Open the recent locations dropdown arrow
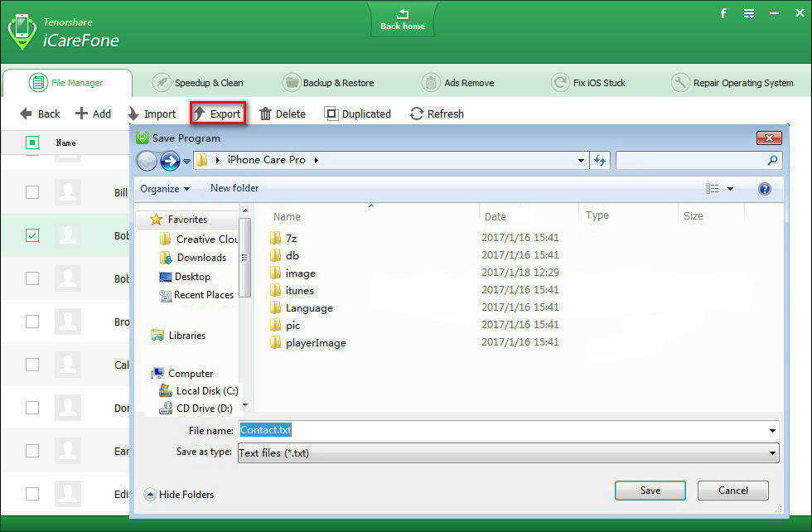 point(187,161)
